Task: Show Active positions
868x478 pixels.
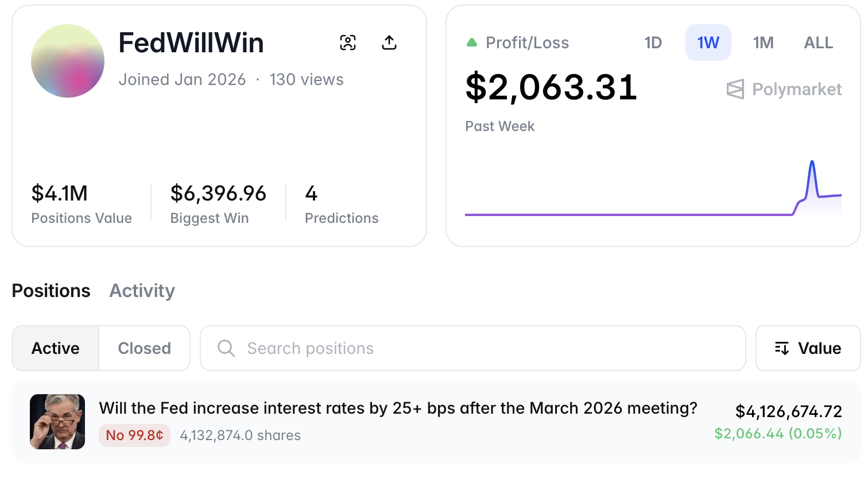Action: coord(56,348)
